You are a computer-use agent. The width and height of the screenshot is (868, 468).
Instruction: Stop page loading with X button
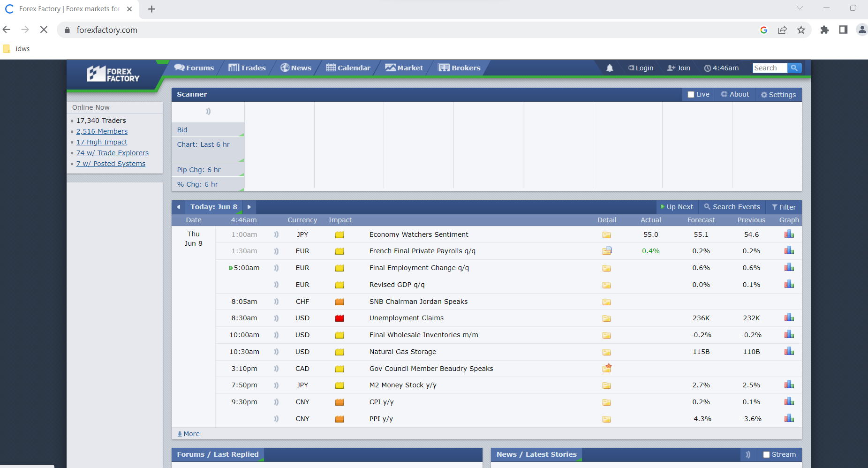[44, 30]
